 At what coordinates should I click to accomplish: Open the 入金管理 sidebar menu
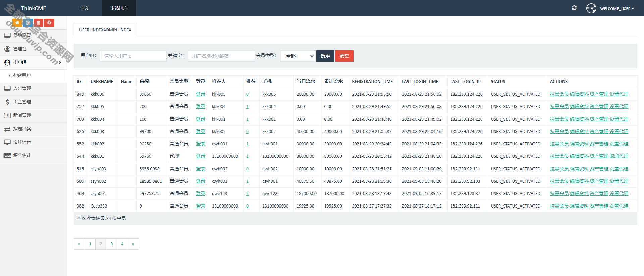pos(33,88)
